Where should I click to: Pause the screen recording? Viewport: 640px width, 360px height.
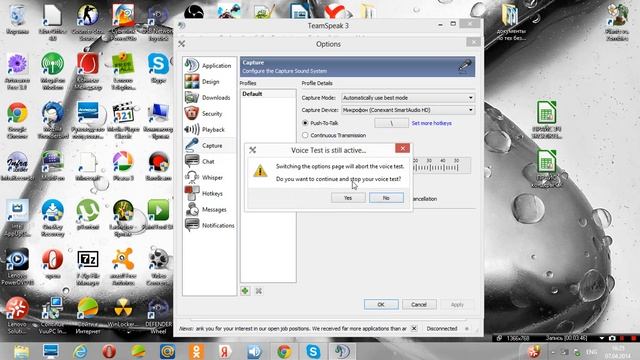pos(622,338)
